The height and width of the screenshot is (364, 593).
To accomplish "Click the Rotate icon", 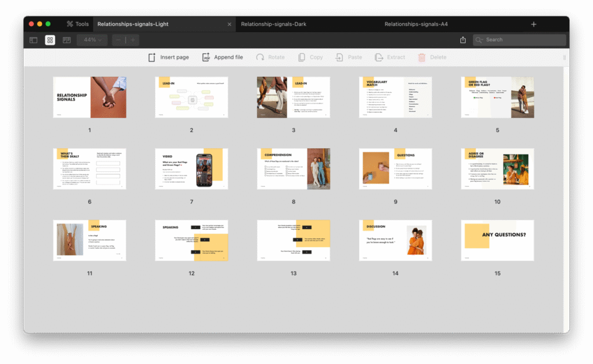I will point(260,57).
